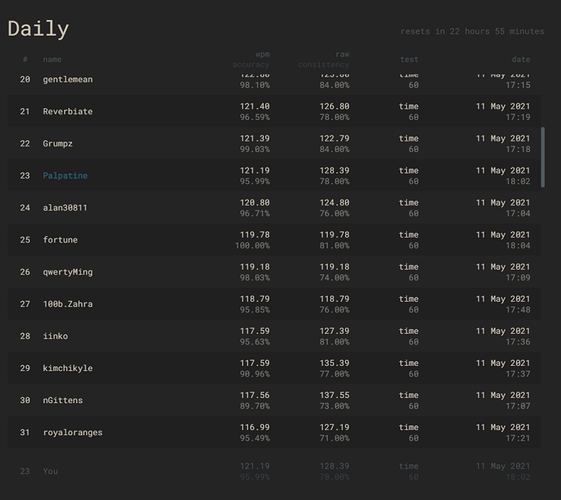Select the kimchikyle leaderboard row
Screen dimensions: 561x500
pos(274,368)
